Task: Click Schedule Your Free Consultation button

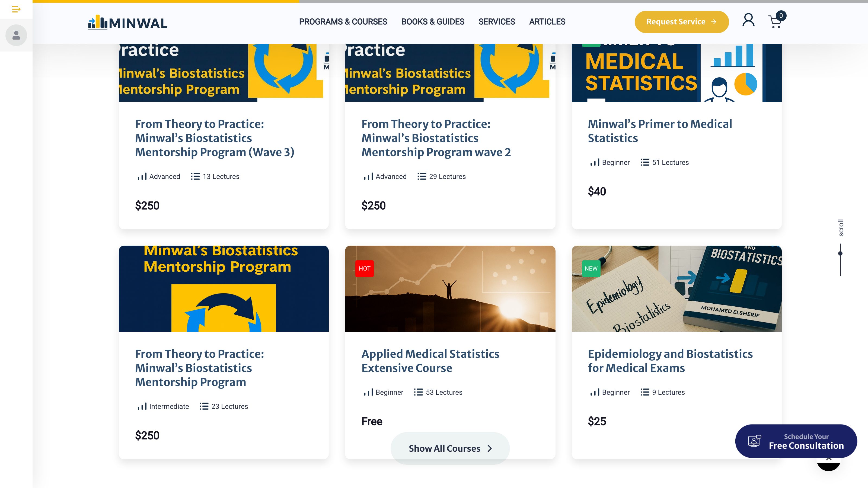Action: point(796,441)
